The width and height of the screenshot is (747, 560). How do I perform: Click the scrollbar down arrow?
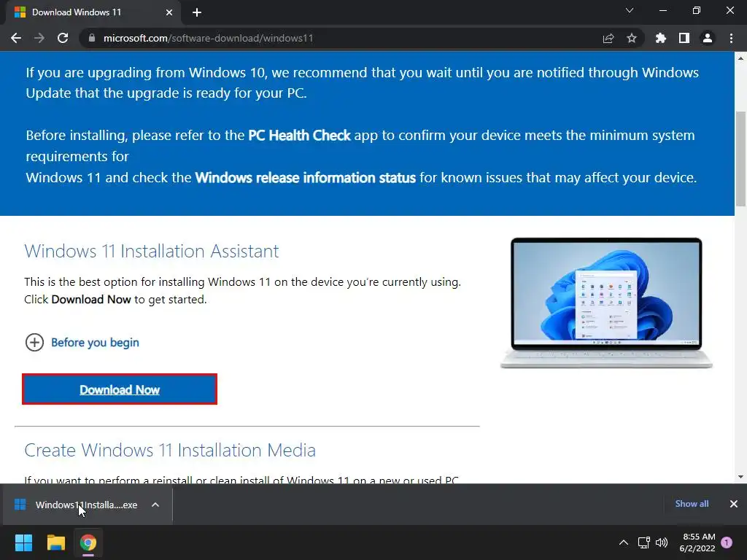740,477
